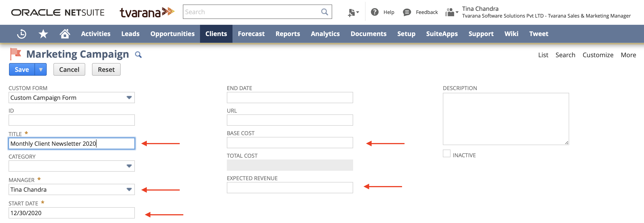
Task: Open the More link
Action: click(x=628, y=55)
